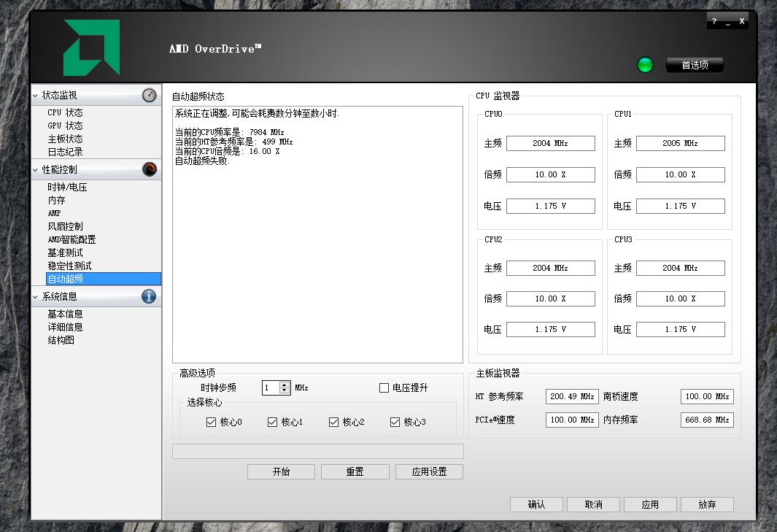Click the clock step value field
This screenshot has height=532, width=777.
point(271,388)
